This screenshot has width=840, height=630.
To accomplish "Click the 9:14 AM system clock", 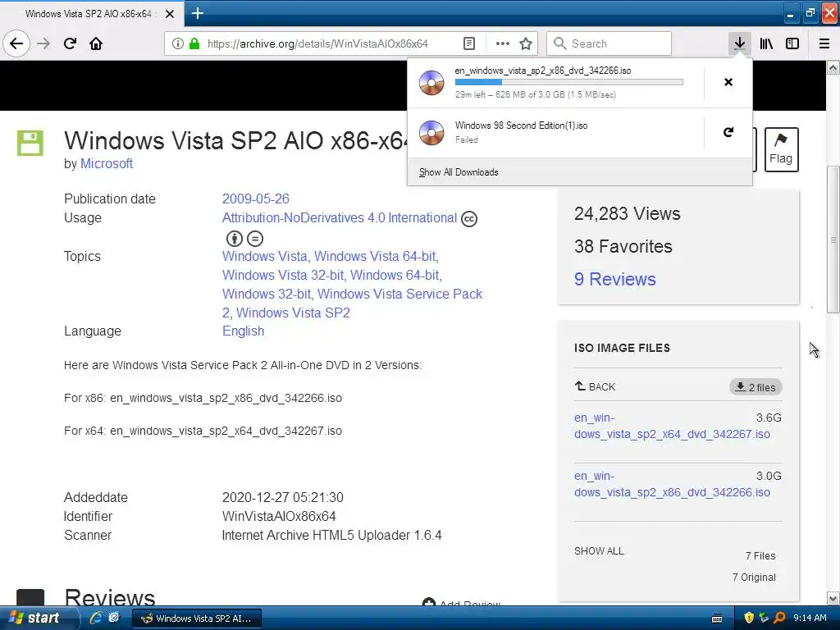I will (x=810, y=618).
